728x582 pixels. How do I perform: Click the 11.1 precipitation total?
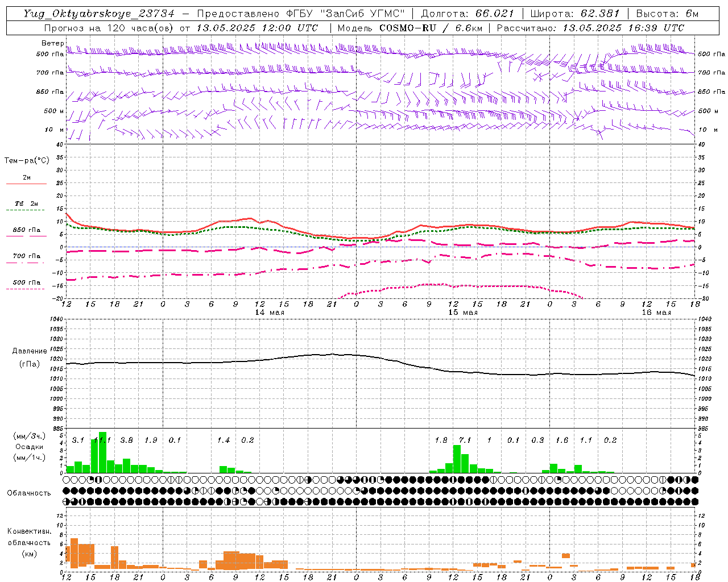(102, 440)
